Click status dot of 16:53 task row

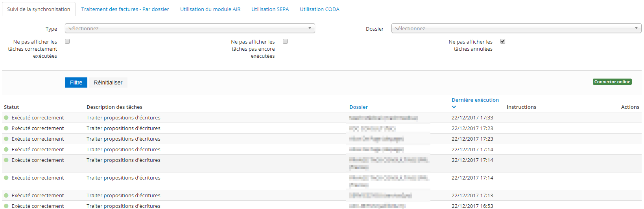pyautogui.click(x=6, y=206)
